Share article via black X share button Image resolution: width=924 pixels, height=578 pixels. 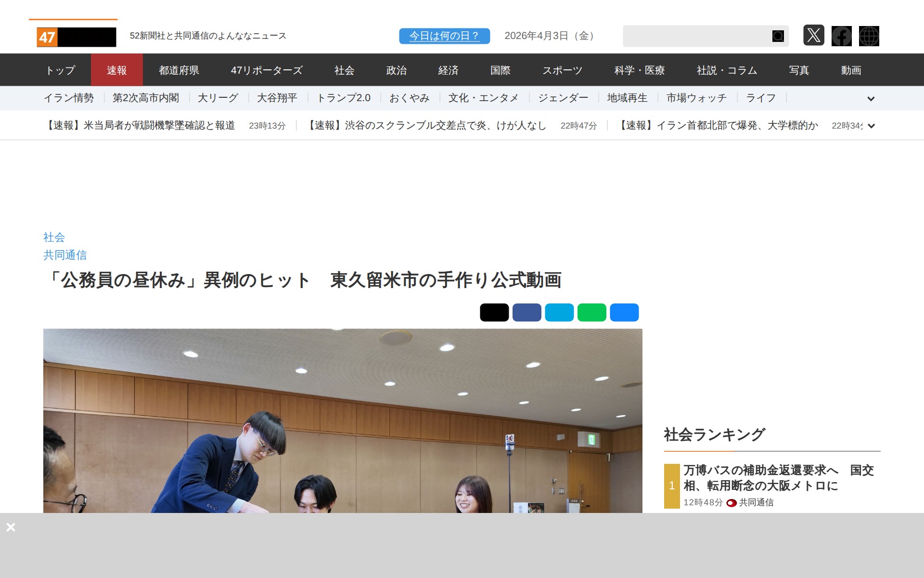(494, 313)
